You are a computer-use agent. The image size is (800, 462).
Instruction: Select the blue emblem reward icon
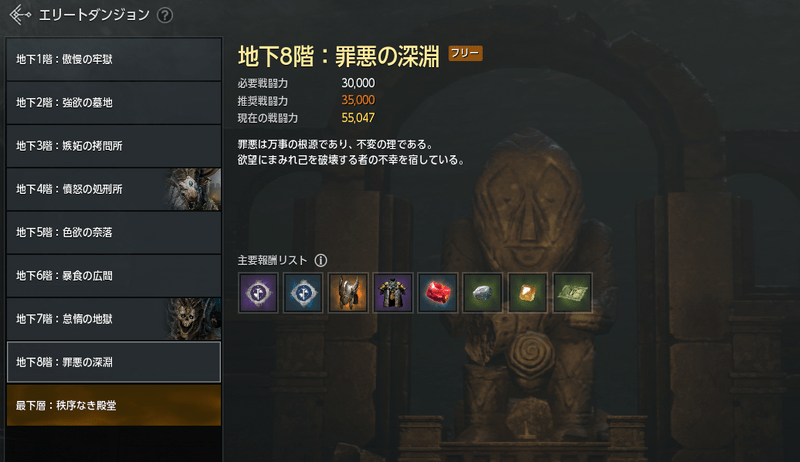coord(303,293)
